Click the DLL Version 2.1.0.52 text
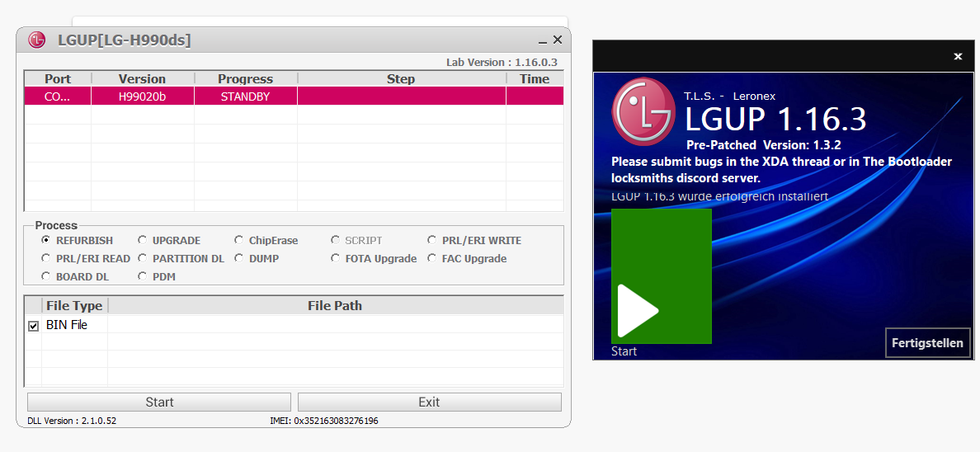This screenshot has width=980, height=452. [72, 421]
